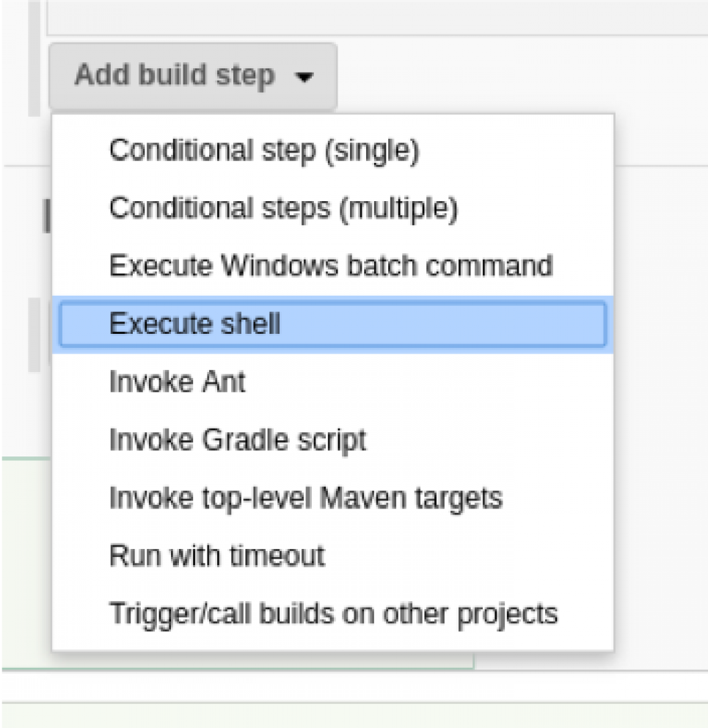Select Trigger/call builds on other projects
Viewport: 708px width, 728px height.
[333, 613]
